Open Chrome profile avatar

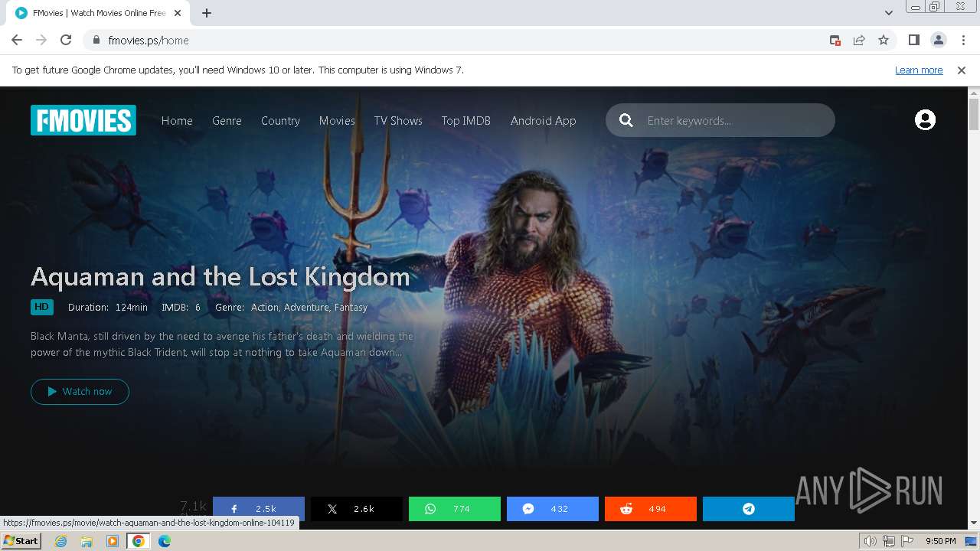pyautogui.click(x=938, y=41)
